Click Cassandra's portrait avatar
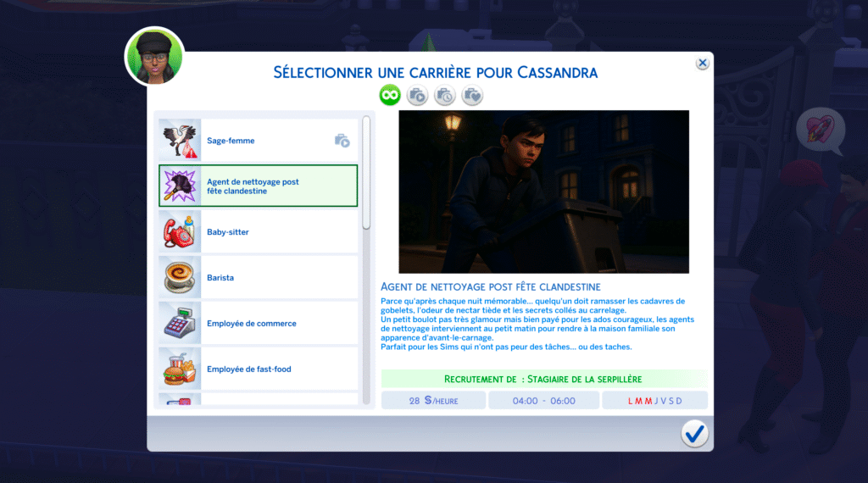Screen dimensions: 868x483 pos(154,57)
